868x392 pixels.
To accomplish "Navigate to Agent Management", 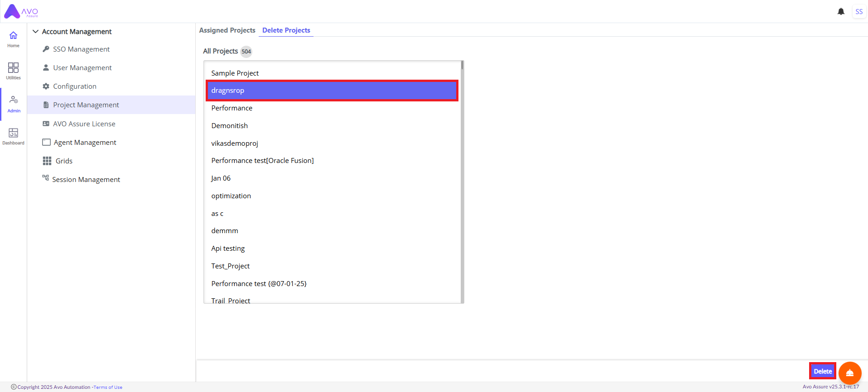I will pos(85,143).
